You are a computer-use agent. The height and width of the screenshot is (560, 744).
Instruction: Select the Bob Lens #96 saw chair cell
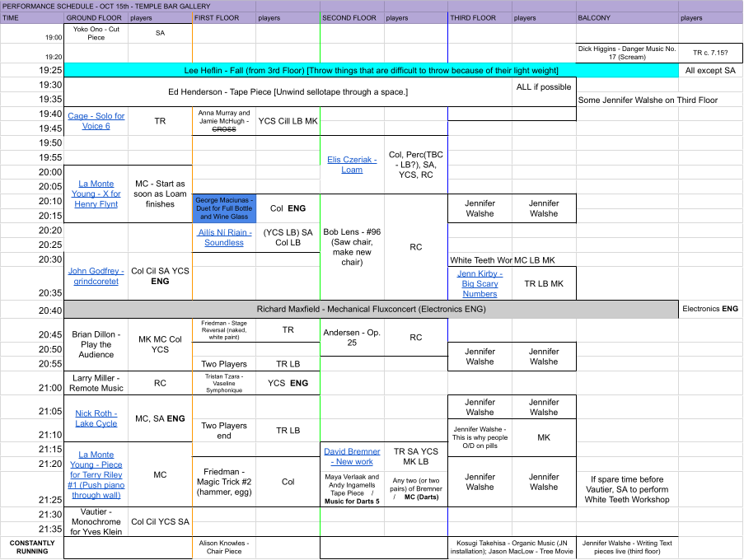point(352,246)
